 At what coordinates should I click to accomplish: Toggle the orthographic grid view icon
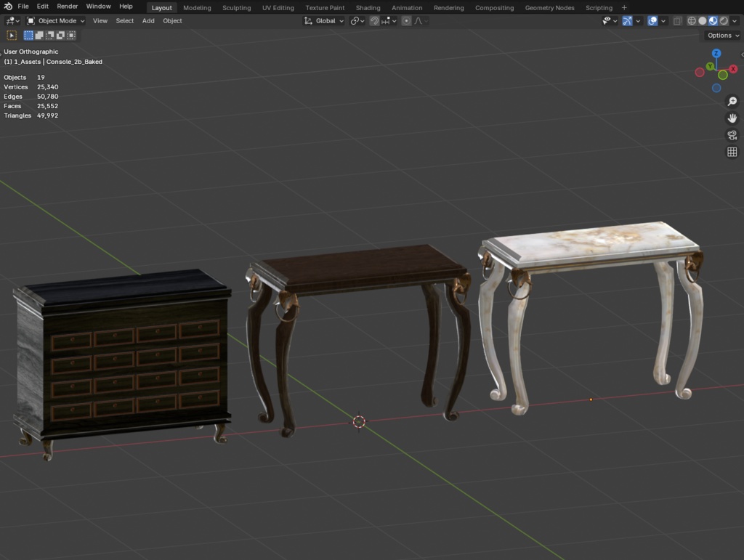tap(732, 152)
